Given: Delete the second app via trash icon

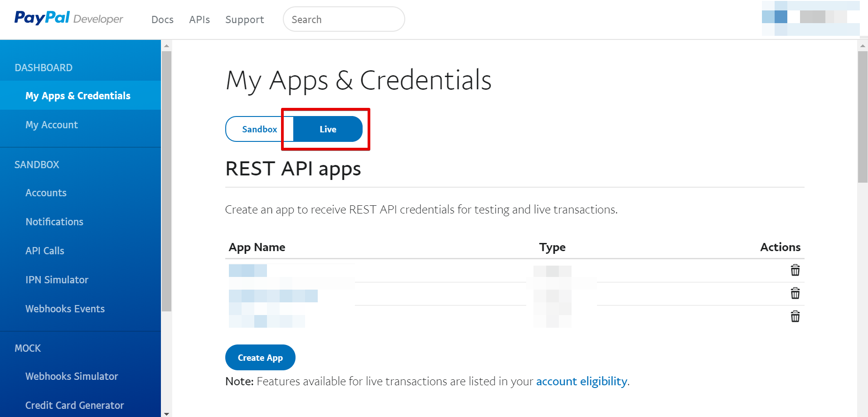Looking at the screenshot, I should pyautogui.click(x=795, y=293).
